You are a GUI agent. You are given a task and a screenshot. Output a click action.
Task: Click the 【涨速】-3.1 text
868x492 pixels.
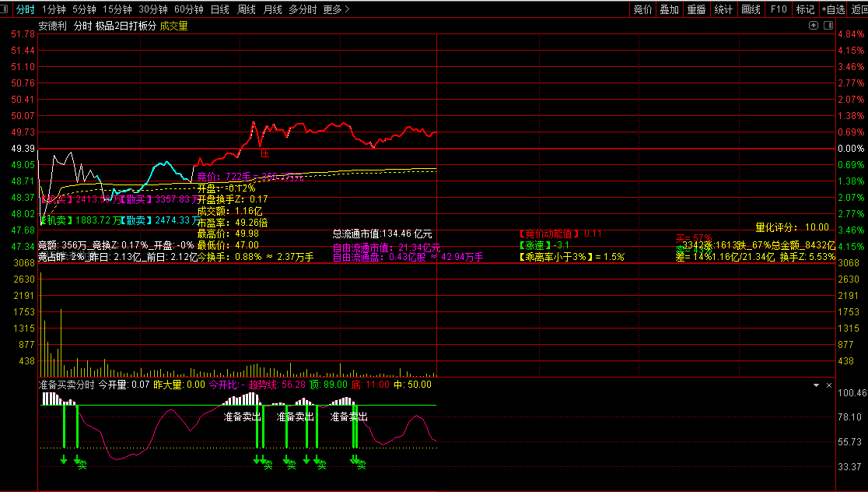coord(544,245)
